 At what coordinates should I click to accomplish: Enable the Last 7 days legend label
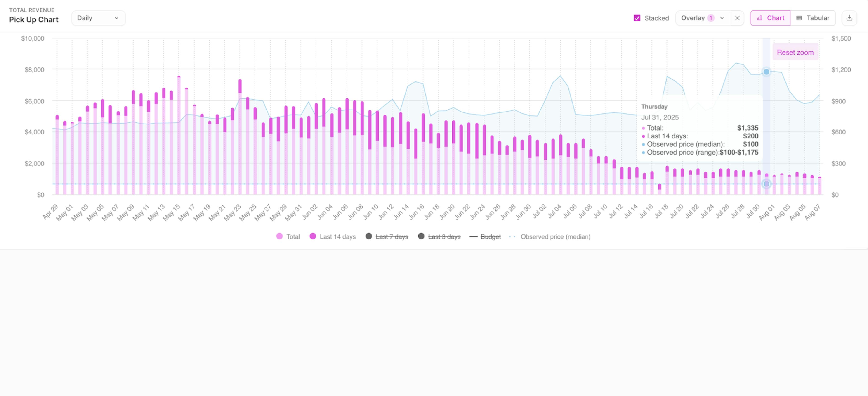(x=392, y=236)
